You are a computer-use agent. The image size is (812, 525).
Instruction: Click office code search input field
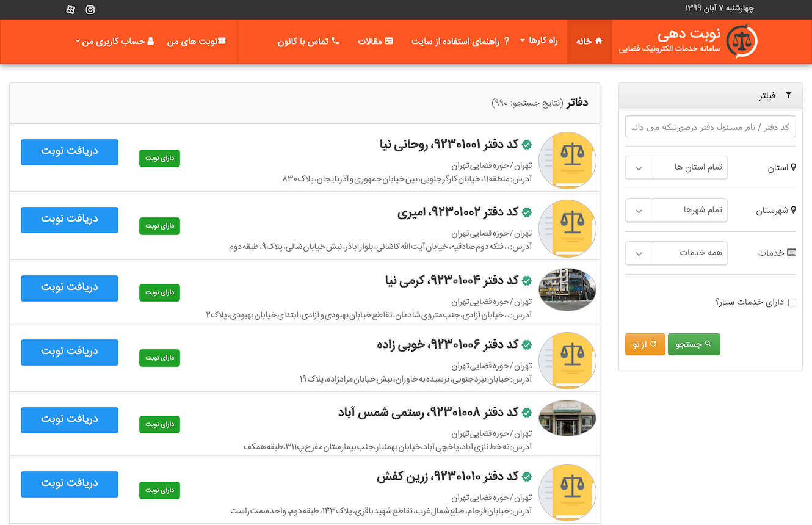click(x=710, y=127)
